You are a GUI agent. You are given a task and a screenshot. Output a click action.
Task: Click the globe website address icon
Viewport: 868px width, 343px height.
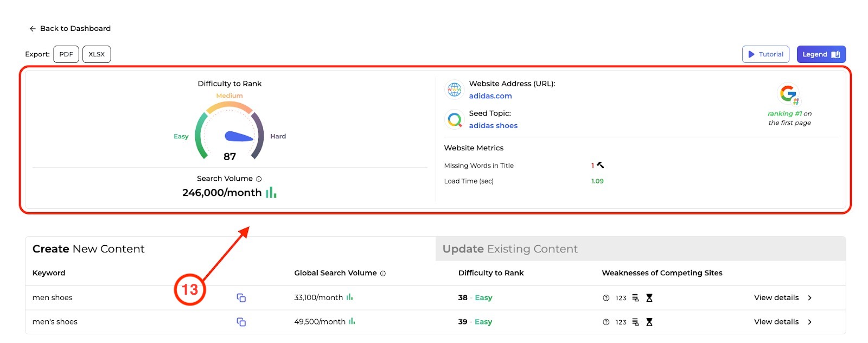click(x=455, y=89)
